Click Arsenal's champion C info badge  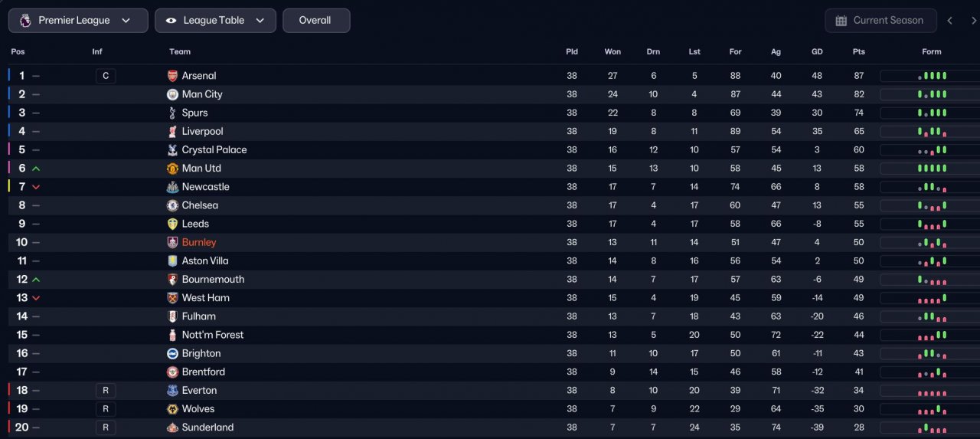[x=106, y=76]
